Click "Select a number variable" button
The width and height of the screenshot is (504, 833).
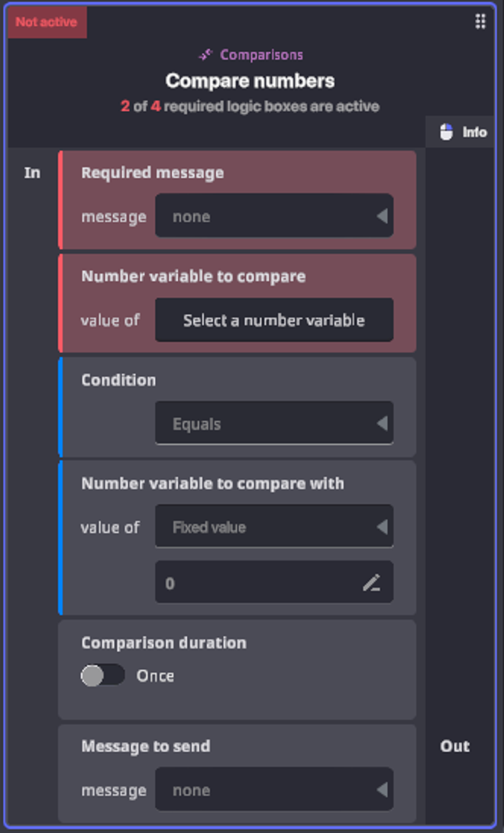[x=274, y=321]
